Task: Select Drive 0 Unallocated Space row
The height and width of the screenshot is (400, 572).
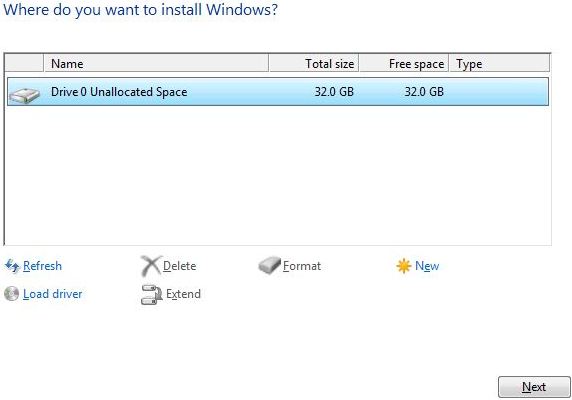Action: click(x=278, y=92)
